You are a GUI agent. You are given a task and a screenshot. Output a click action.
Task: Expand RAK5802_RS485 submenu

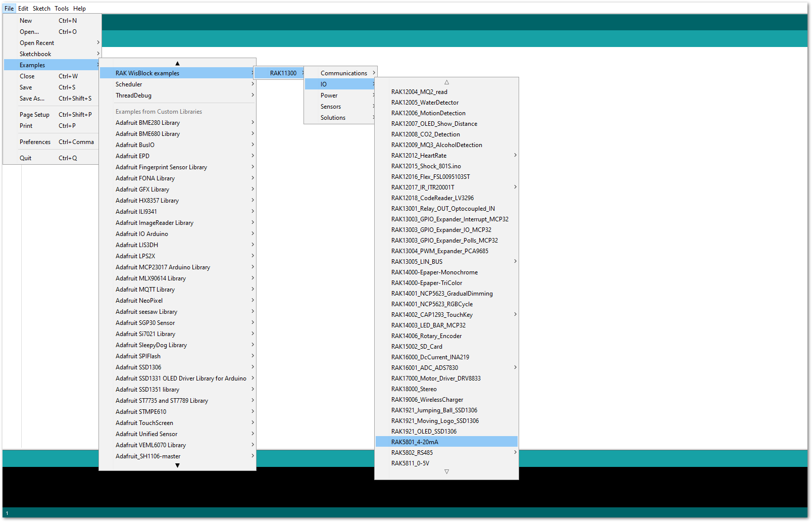[x=447, y=453]
